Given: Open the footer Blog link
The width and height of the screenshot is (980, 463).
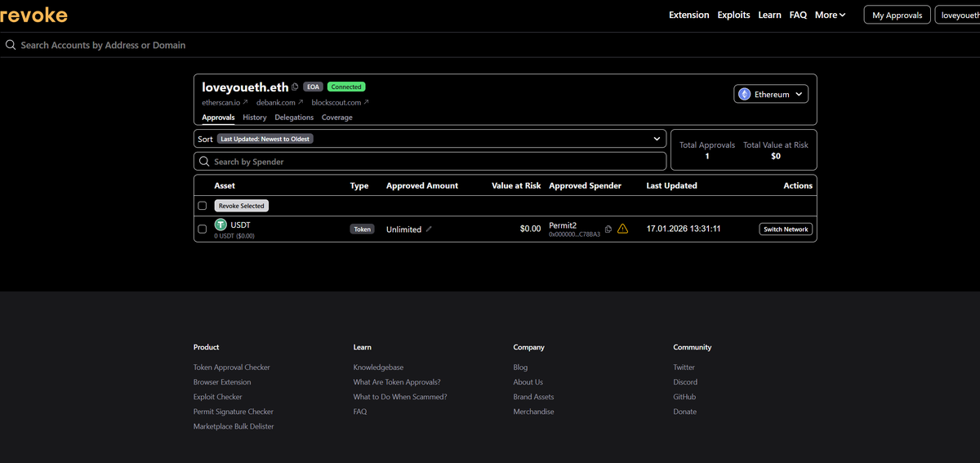Looking at the screenshot, I should (x=520, y=367).
